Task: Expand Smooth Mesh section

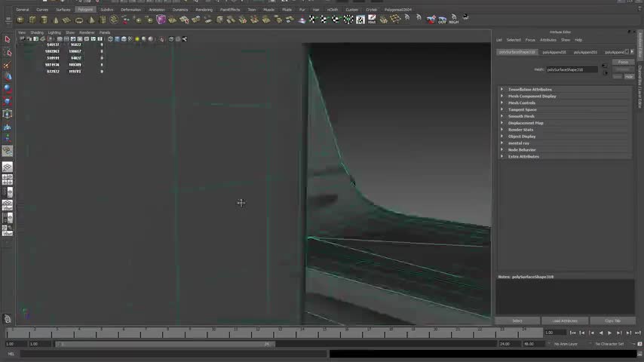Action: (502, 116)
